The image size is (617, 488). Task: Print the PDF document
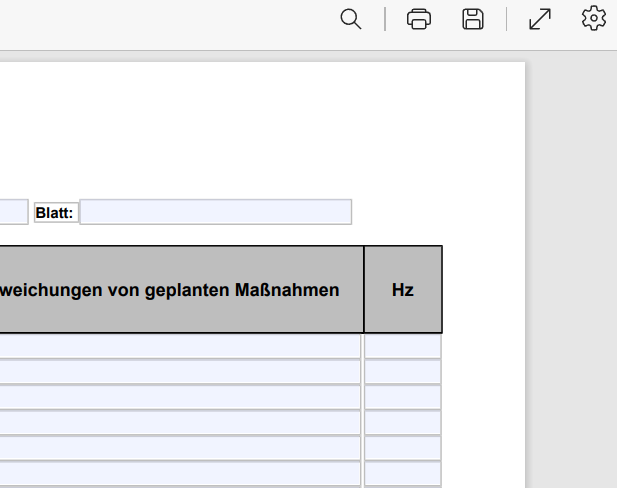(419, 19)
